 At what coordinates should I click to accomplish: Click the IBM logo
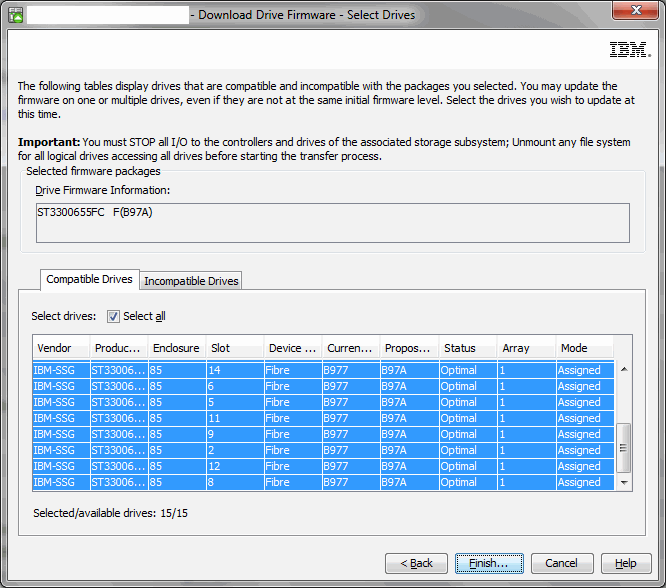(x=630, y=49)
